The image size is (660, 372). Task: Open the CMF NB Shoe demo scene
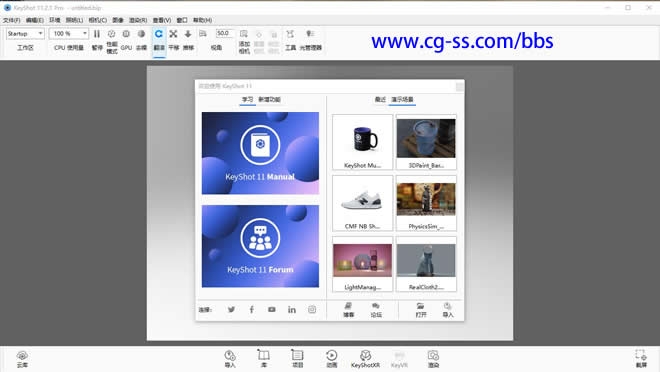(362, 203)
